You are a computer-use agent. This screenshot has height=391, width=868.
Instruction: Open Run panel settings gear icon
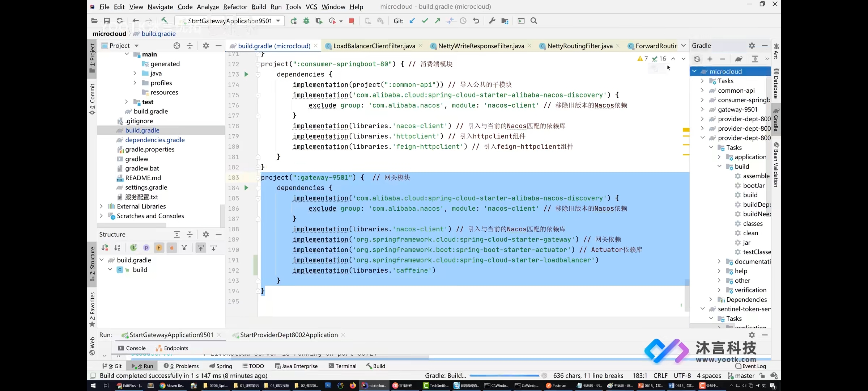[752, 335]
